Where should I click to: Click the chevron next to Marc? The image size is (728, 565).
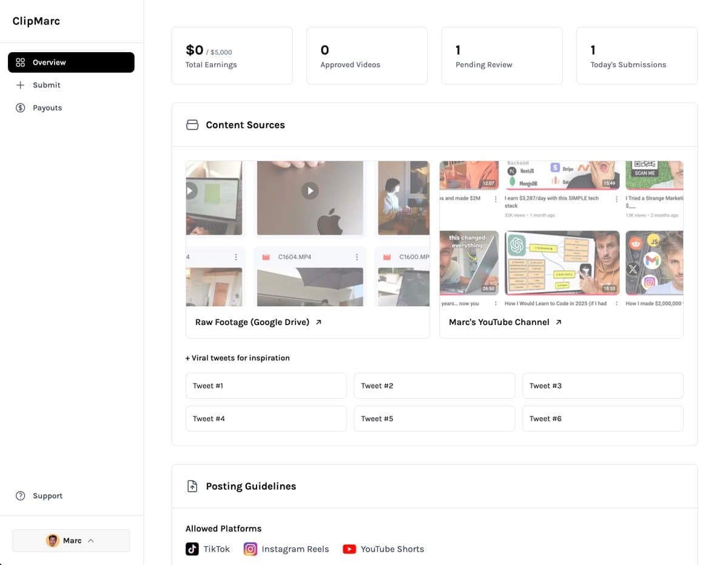coord(91,541)
